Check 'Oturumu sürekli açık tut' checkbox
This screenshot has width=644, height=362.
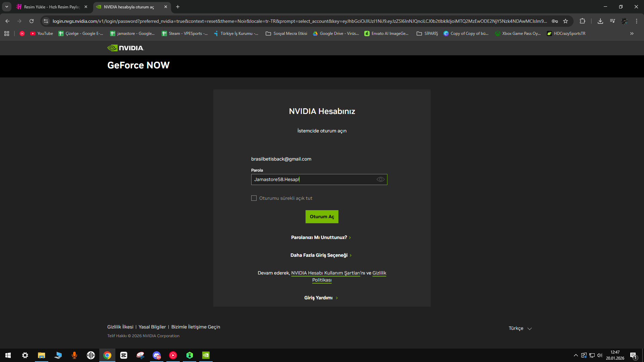254,198
